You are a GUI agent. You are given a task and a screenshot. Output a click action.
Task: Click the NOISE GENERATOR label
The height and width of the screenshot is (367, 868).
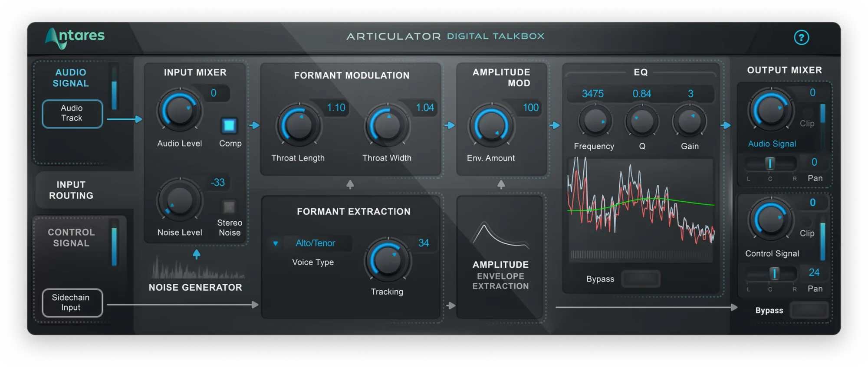pos(195,287)
